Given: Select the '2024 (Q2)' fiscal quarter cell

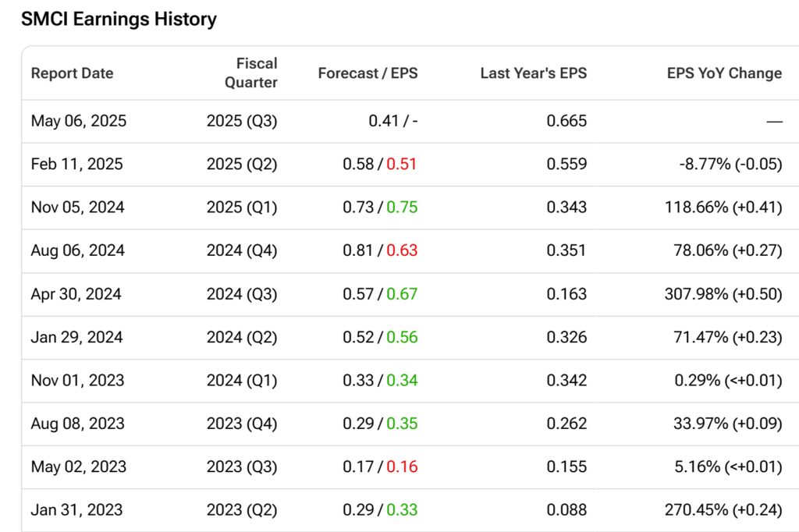Looking at the screenshot, I should pos(242,337).
